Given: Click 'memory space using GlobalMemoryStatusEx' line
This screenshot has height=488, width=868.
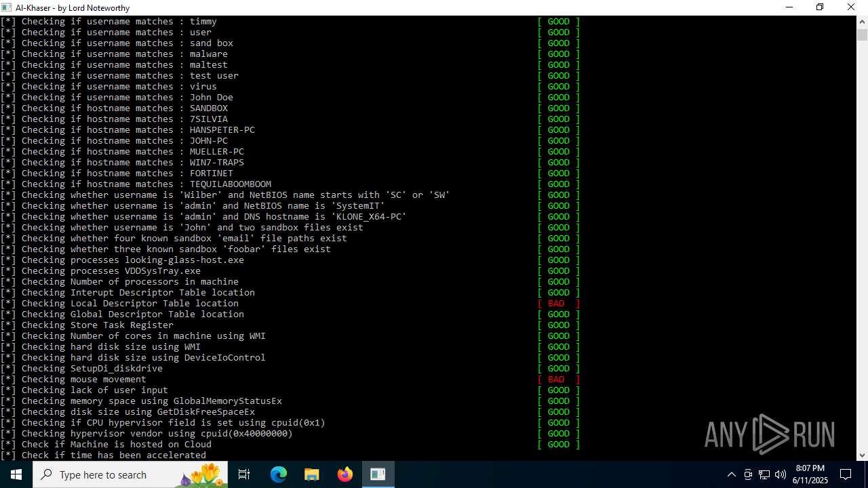Looking at the screenshot, I should coord(141,401).
